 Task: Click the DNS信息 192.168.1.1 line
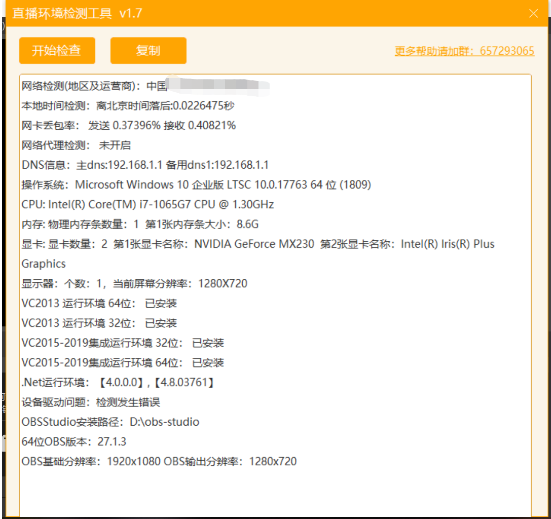point(145,165)
